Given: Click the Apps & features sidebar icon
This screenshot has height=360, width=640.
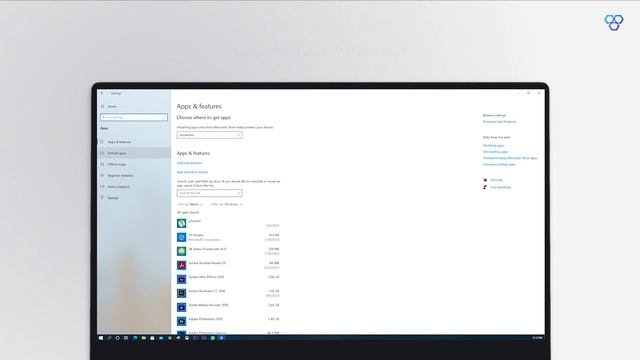Looking at the screenshot, I should pyautogui.click(x=102, y=142).
